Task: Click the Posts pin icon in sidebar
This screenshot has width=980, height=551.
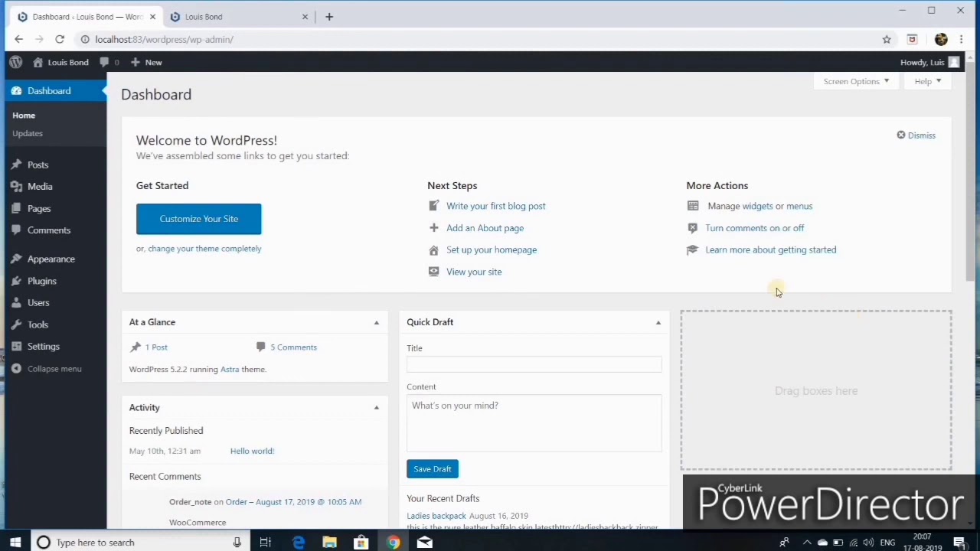Action: [16, 165]
